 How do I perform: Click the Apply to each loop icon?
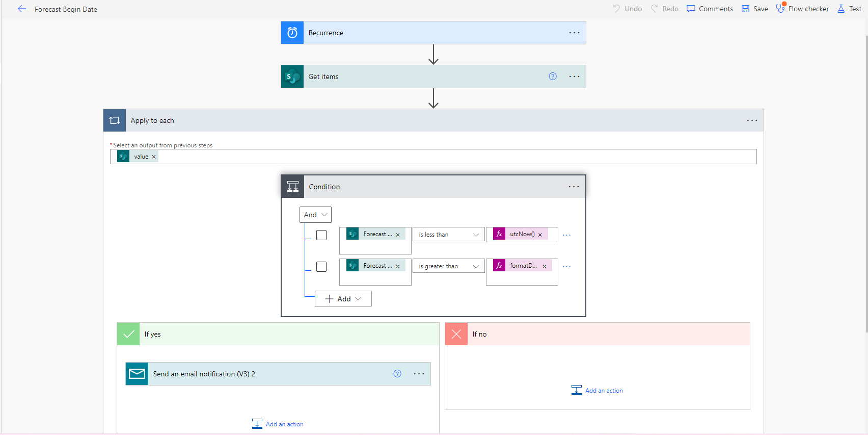pos(115,120)
